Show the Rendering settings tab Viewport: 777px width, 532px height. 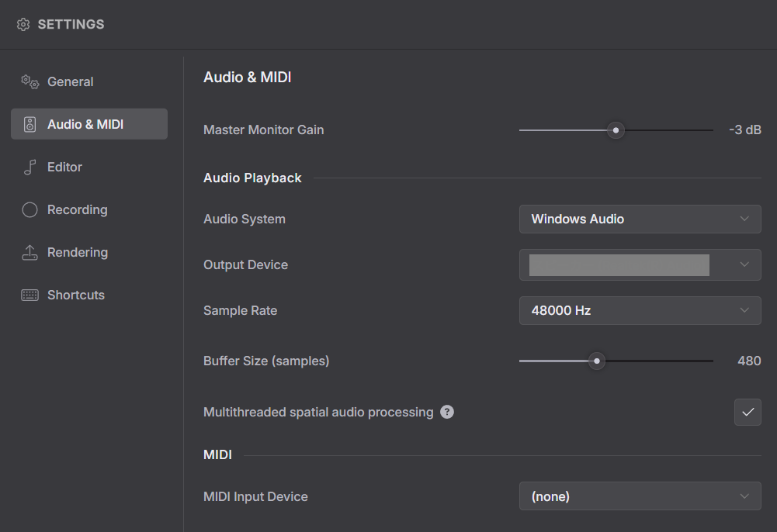click(x=89, y=252)
